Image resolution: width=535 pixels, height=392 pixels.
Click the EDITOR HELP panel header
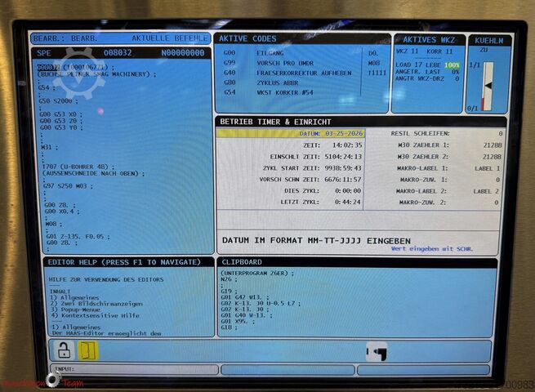tap(123, 262)
